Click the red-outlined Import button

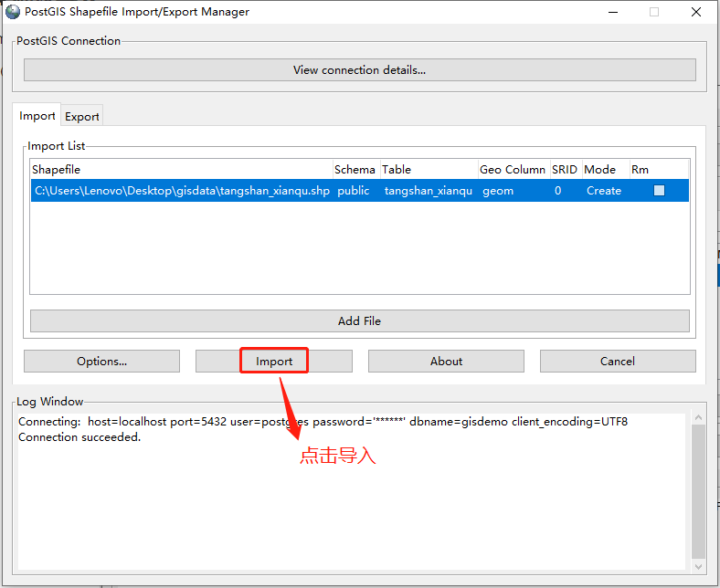(274, 361)
